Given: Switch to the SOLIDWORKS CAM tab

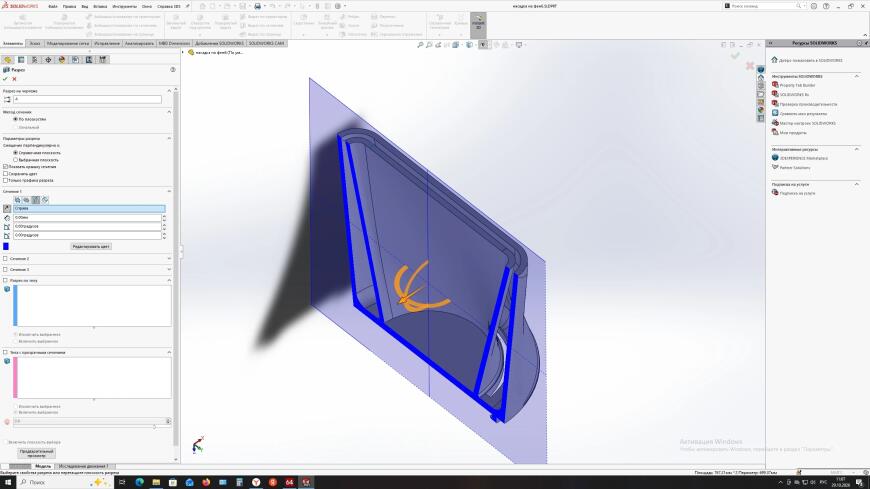Looking at the screenshot, I should [x=266, y=43].
